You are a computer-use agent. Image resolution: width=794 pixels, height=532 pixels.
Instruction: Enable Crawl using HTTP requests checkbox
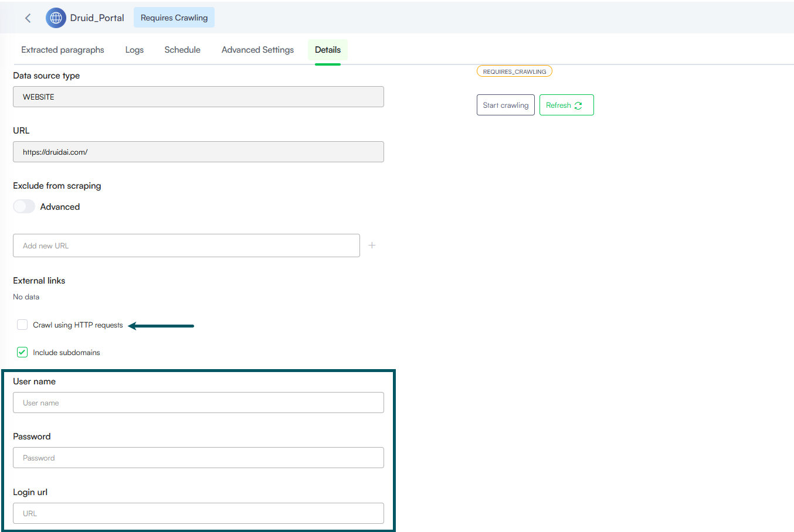click(x=22, y=325)
